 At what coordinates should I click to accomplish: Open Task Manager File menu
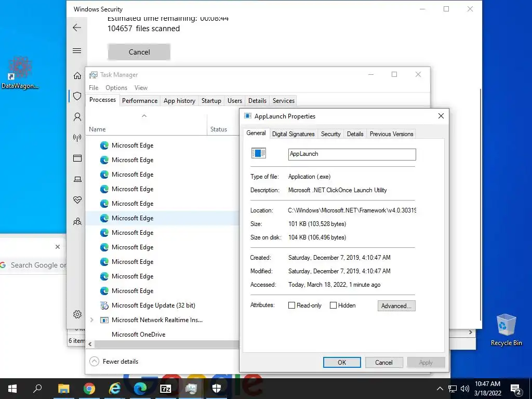tap(94, 87)
